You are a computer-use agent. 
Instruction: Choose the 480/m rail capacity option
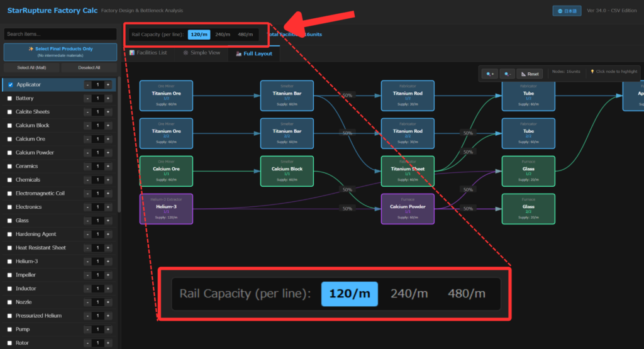point(245,35)
